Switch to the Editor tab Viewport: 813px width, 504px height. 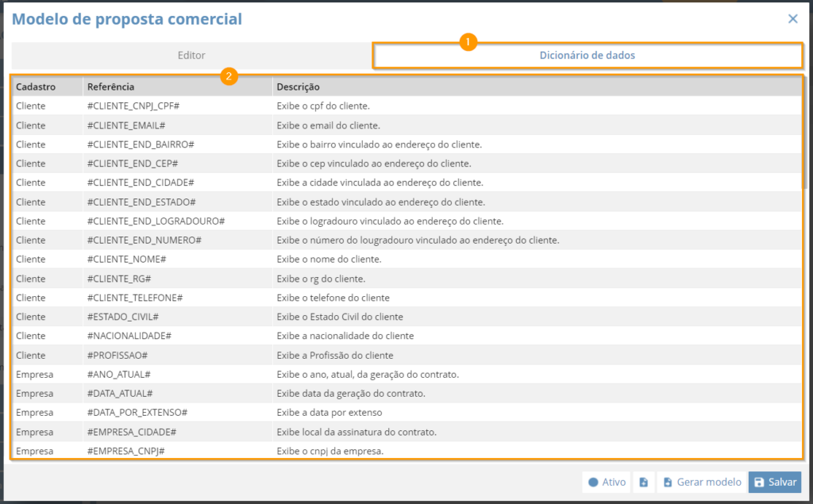pos(191,56)
